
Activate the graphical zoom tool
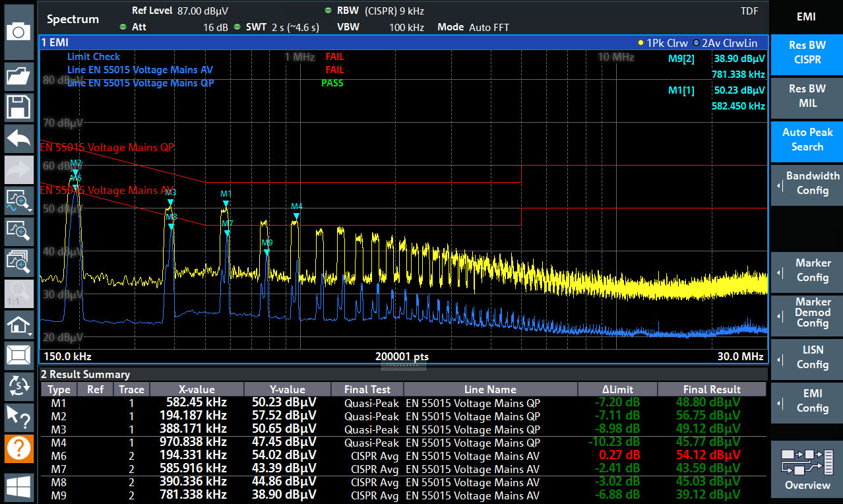[18, 201]
